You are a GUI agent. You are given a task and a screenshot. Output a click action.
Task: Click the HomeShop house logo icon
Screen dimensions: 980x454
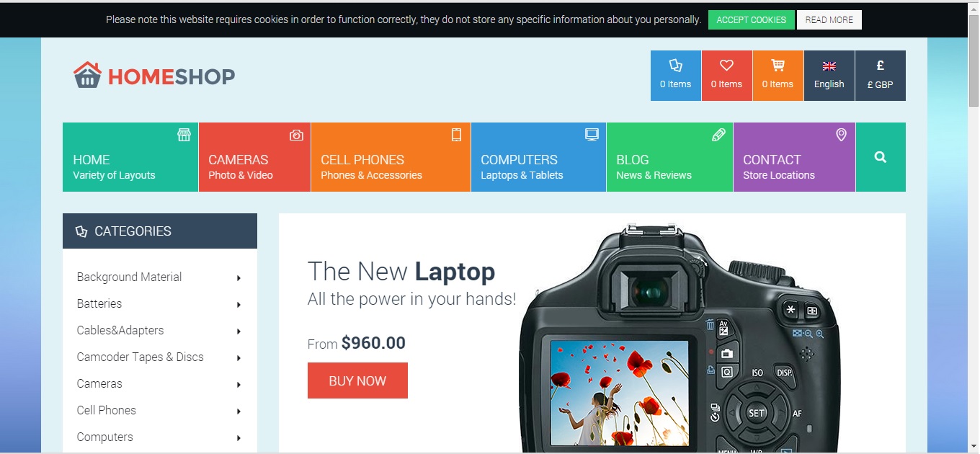87,75
